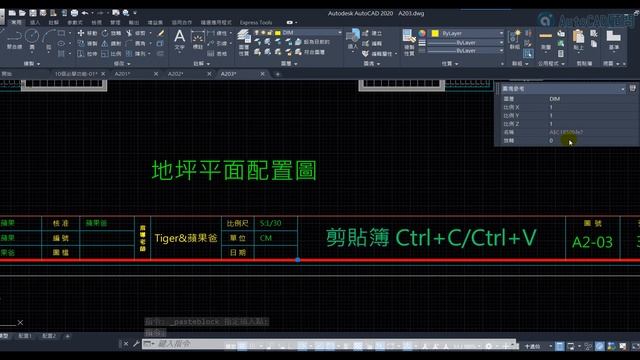This screenshot has width=640, height=360.
Task: Open the Express Tools ribbon tab
Action: click(x=256, y=22)
